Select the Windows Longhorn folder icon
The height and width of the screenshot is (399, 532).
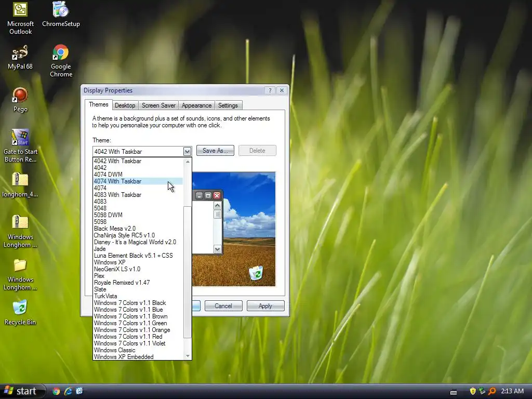20,274
